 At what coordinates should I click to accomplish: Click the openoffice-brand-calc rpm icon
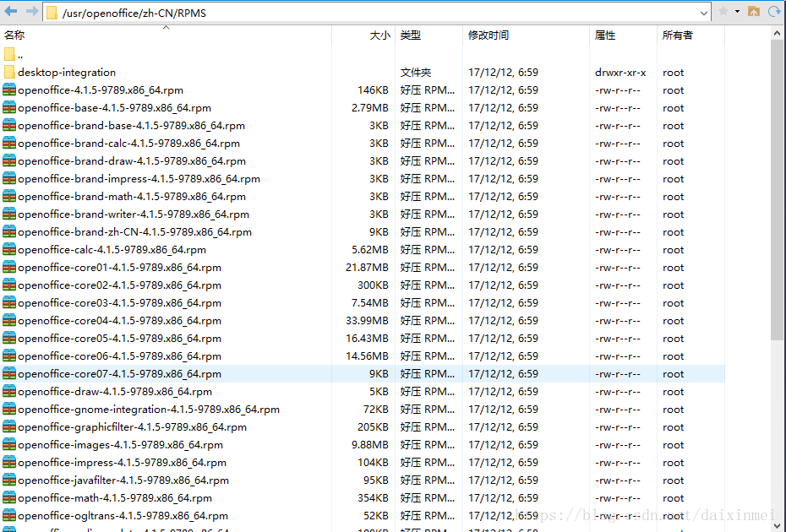tap(9, 143)
